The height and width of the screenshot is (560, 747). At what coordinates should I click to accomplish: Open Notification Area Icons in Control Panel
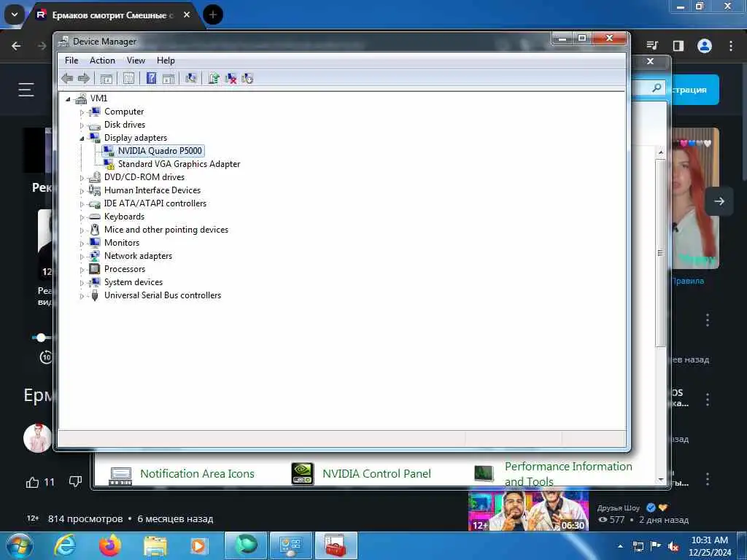tap(197, 474)
